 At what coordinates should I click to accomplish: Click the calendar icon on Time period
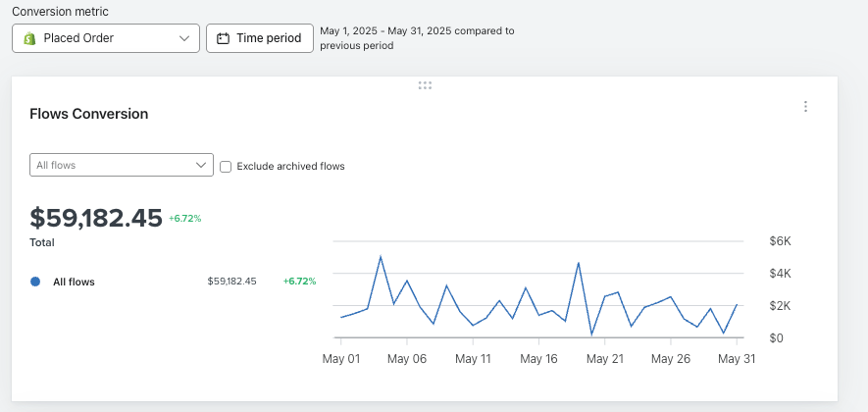(223, 38)
